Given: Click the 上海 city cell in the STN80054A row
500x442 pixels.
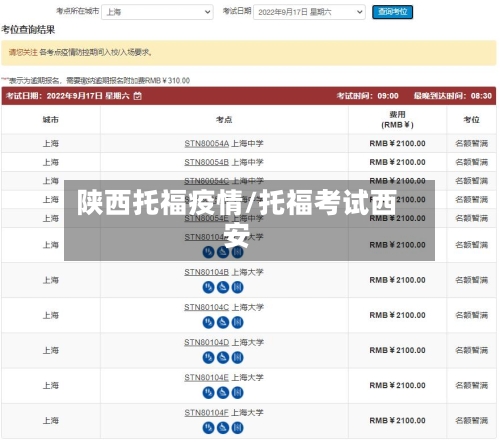Looking at the screenshot, I should (x=51, y=144).
